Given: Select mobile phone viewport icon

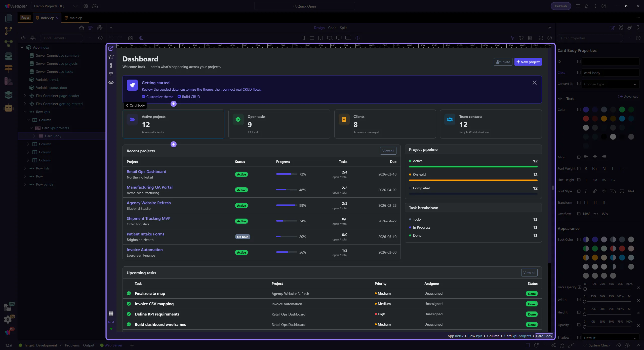Looking at the screenshot, I should click(303, 38).
